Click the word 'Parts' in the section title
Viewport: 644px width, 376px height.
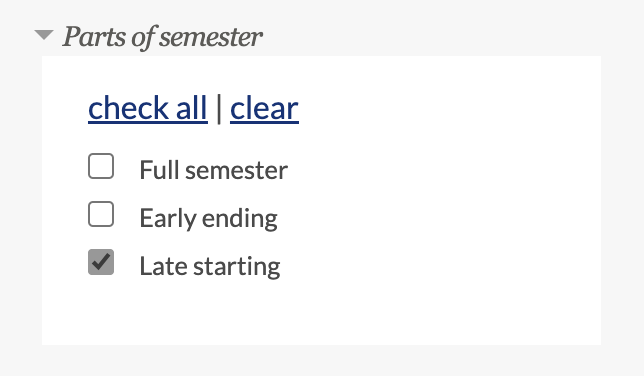[94, 37]
